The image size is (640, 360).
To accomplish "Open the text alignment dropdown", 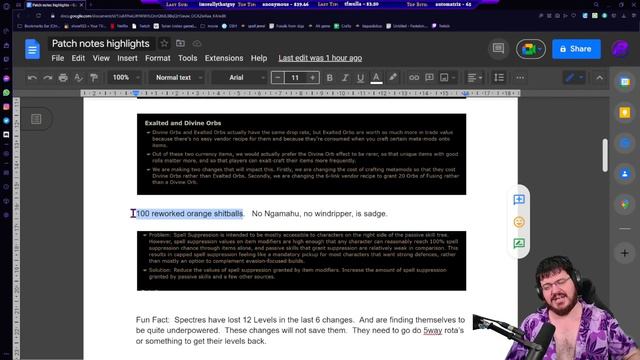I will click(x=474, y=78).
